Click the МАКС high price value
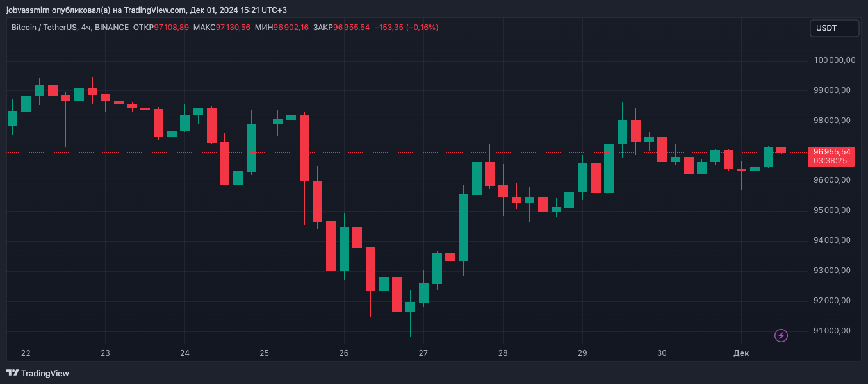 pyautogui.click(x=233, y=28)
